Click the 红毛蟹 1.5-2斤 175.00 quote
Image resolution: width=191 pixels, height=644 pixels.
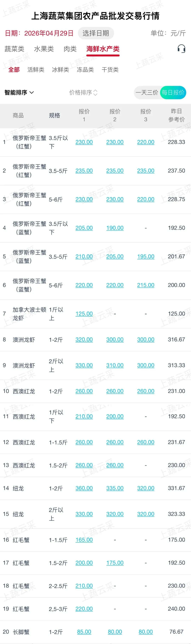click(115, 563)
